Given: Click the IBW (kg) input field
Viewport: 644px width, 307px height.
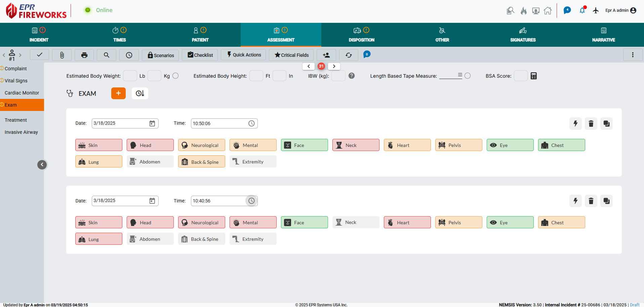Looking at the screenshot, I should coord(338,76).
